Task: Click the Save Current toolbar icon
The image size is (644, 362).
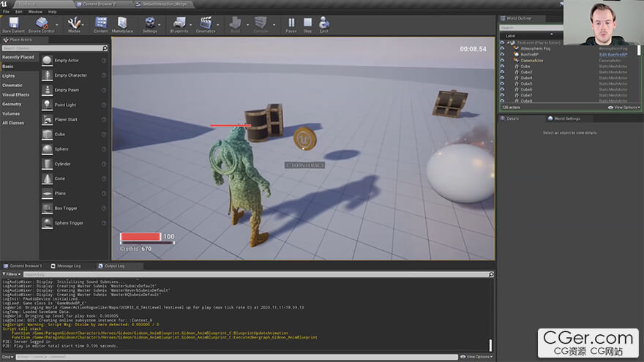Action: [14, 23]
